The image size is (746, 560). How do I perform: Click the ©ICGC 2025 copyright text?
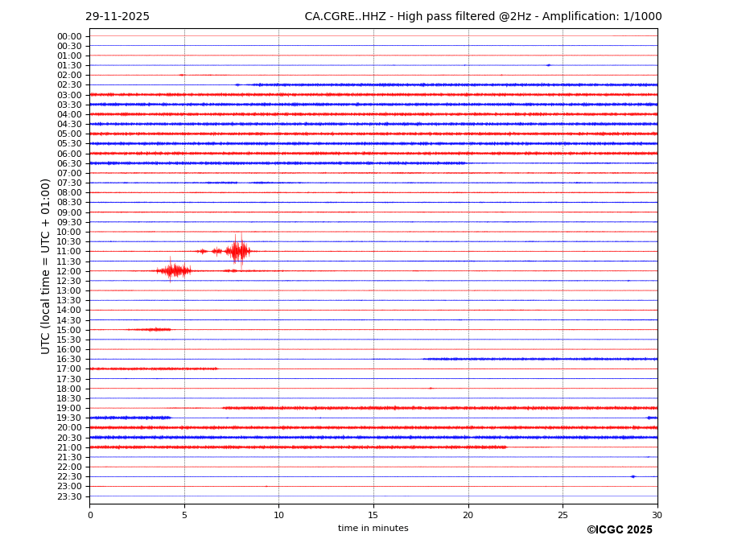click(619, 530)
